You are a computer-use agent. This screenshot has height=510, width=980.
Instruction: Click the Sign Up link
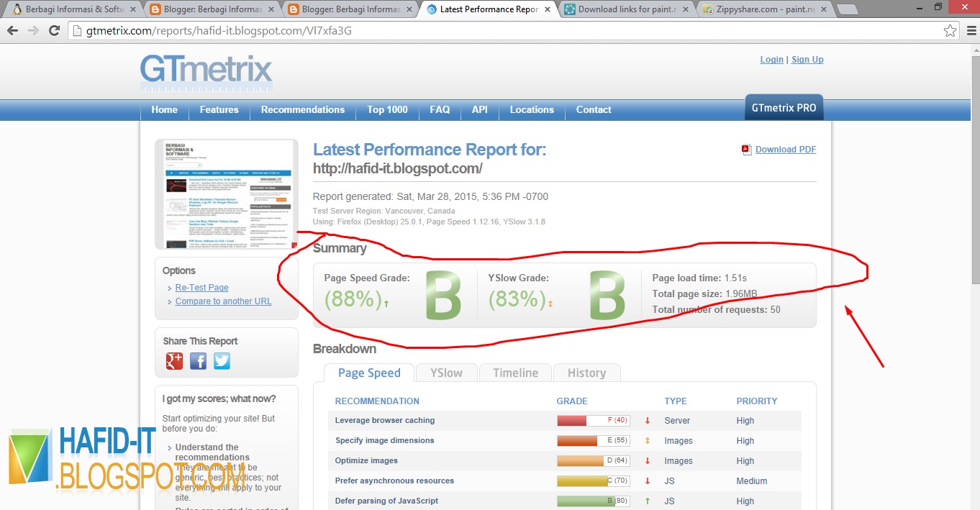coord(807,60)
